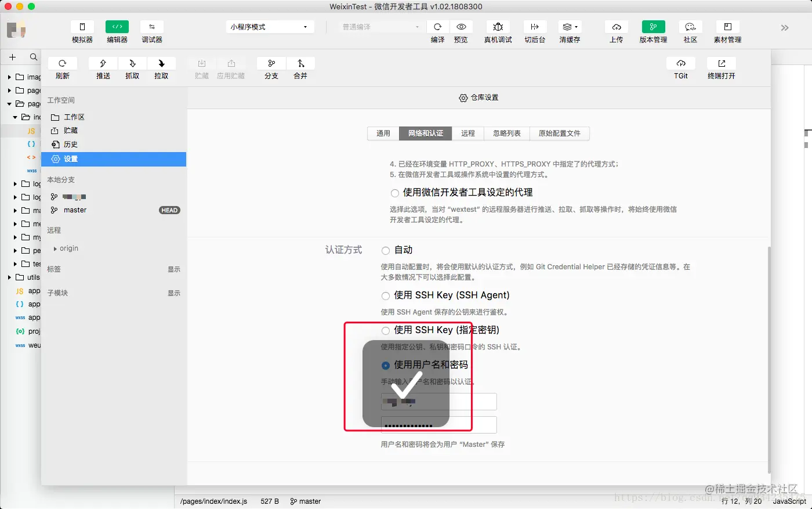Image resolution: width=812 pixels, height=509 pixels.
Task: Click the password input field
Action: pyautogui.click(x=439, y=425)
